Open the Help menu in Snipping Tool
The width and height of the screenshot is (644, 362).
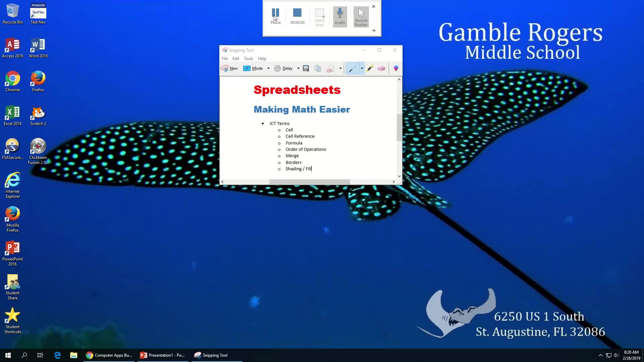262,59
